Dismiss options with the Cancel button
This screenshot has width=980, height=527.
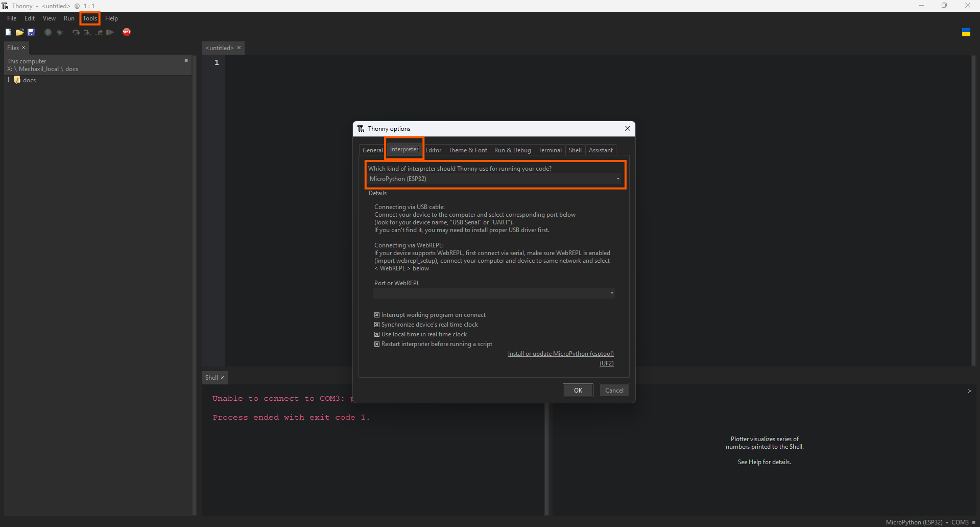coord(614,391)
